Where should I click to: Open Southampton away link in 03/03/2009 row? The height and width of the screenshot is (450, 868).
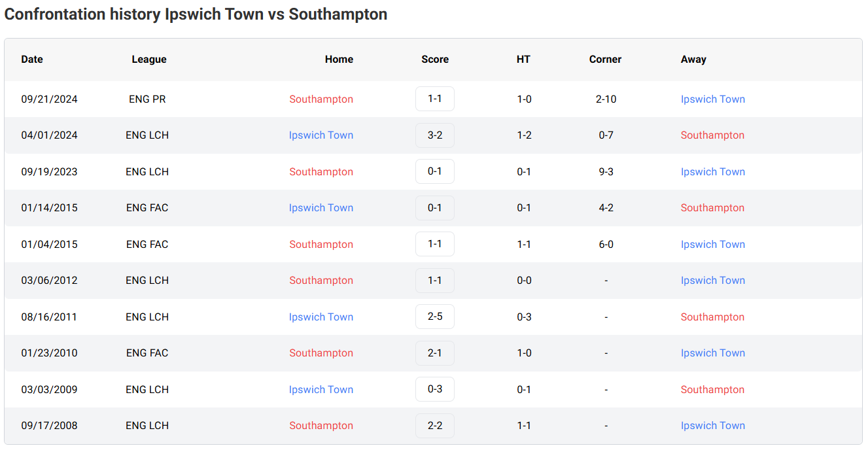(x=712, y=390)
